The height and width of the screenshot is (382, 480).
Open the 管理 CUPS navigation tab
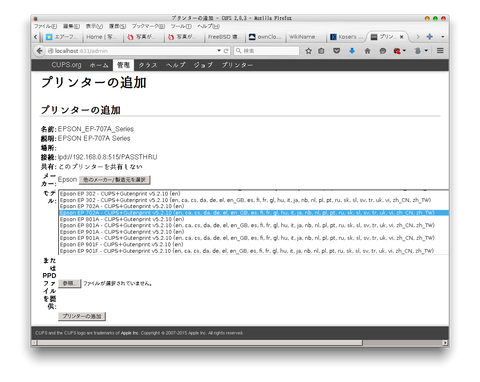(123, 65)
